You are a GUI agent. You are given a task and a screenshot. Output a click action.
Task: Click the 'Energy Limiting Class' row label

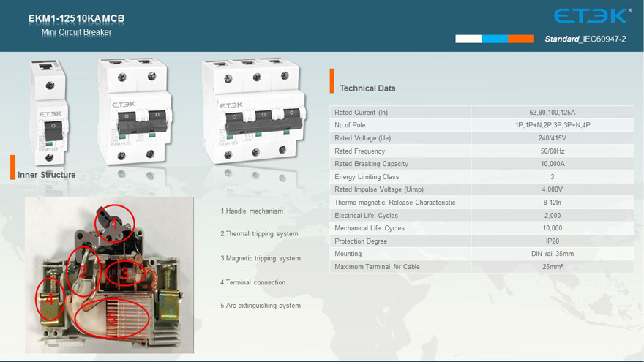point(367,177)
